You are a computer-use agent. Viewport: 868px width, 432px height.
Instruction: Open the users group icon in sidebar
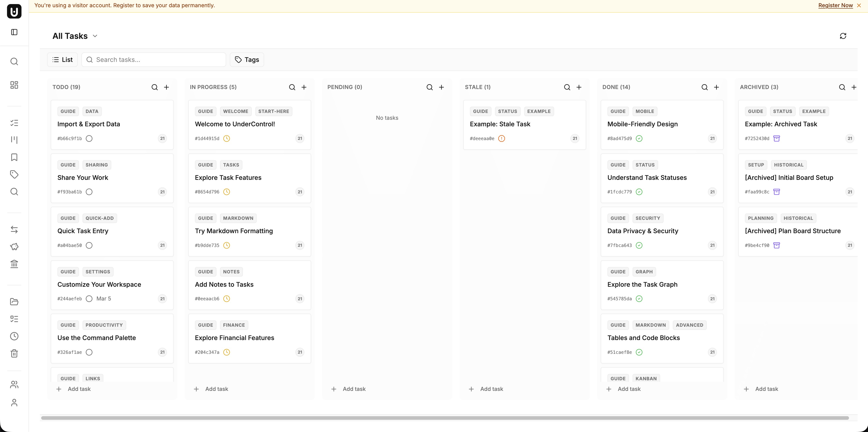(x=14, y=385)
